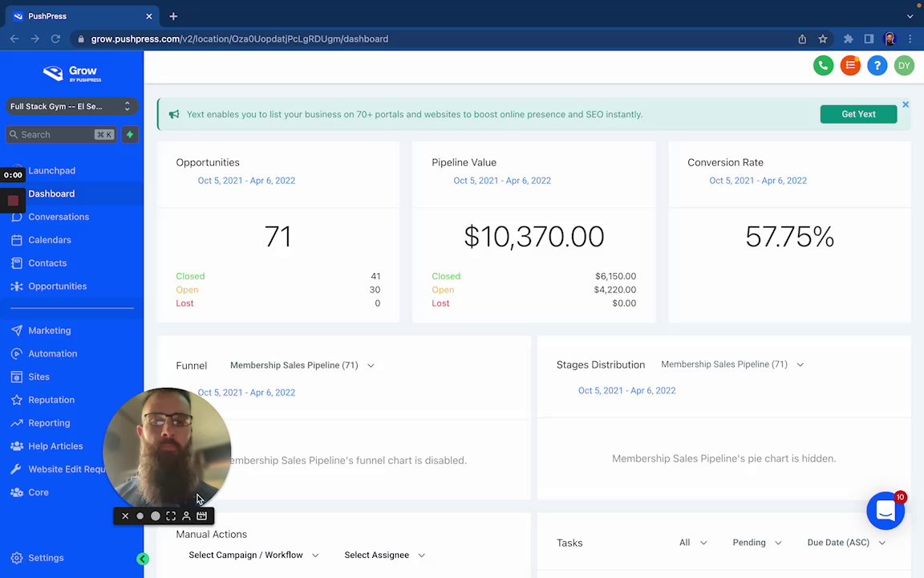Viewport: 924px width, 578px height.
Task: Open the Tasks All filter dropdown
Action: click(692, 543)
